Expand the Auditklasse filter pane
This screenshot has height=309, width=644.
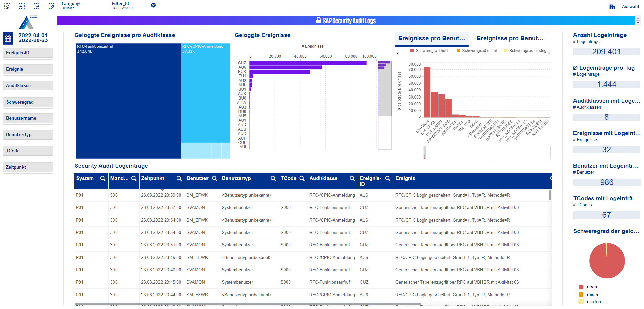pyautogui.click(x=28, y=86)
